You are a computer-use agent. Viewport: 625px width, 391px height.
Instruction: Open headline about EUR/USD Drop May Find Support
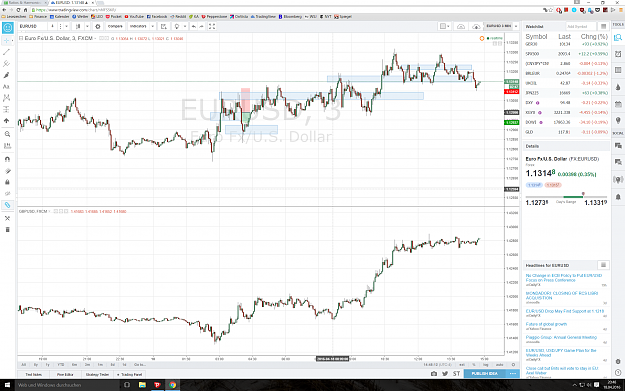[565, 311]
